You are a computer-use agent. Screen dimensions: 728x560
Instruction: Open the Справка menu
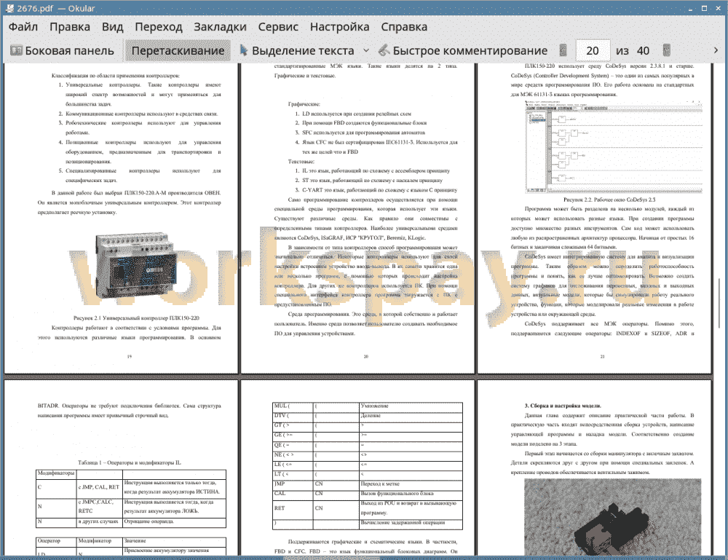[x=404, y=27]
